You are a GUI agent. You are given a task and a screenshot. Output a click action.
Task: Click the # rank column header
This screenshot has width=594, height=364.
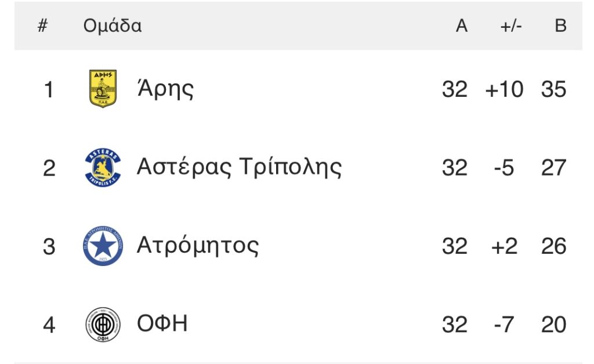tap(43, 26)
